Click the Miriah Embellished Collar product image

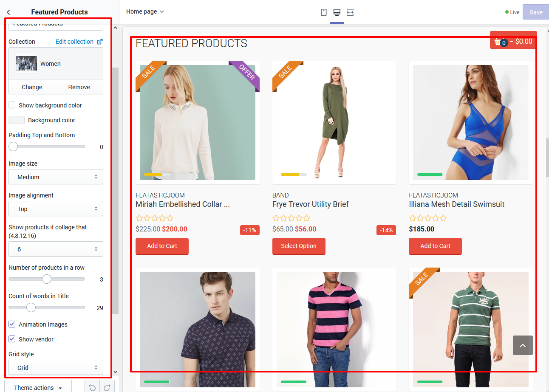click(x=198, y=122)
